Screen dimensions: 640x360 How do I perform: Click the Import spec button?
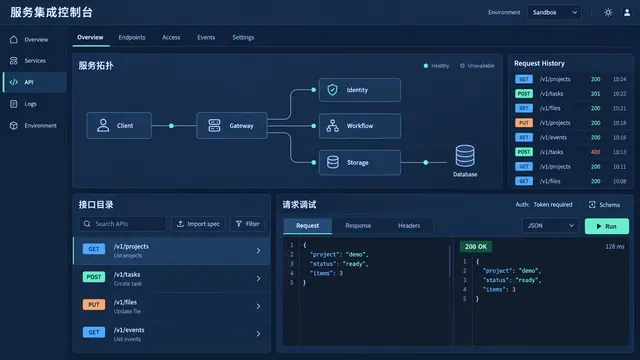click(198, 224)
